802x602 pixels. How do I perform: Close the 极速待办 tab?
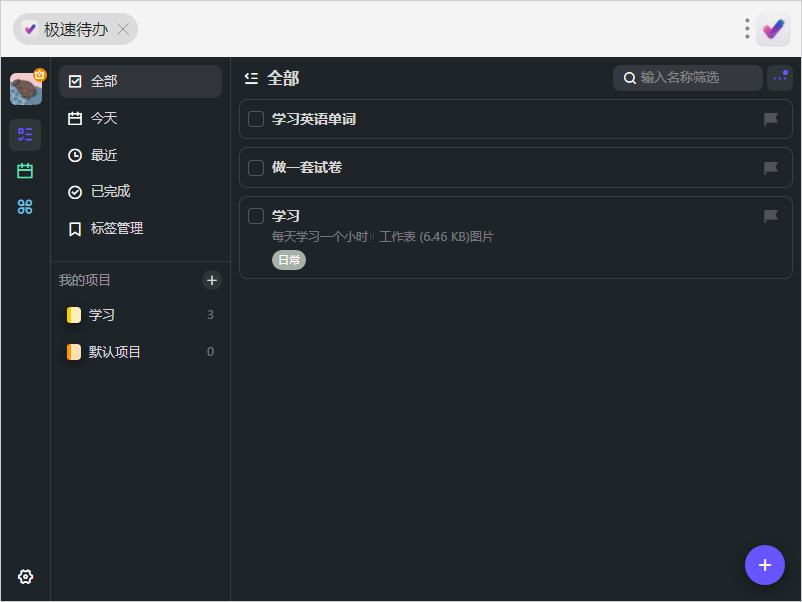point(123,29)
